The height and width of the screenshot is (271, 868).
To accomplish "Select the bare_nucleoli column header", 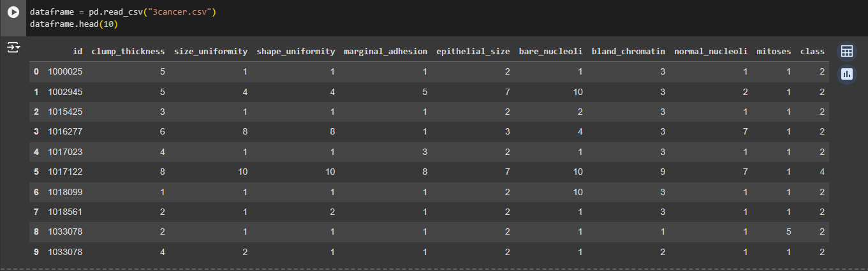I will [x=550, y=52].
